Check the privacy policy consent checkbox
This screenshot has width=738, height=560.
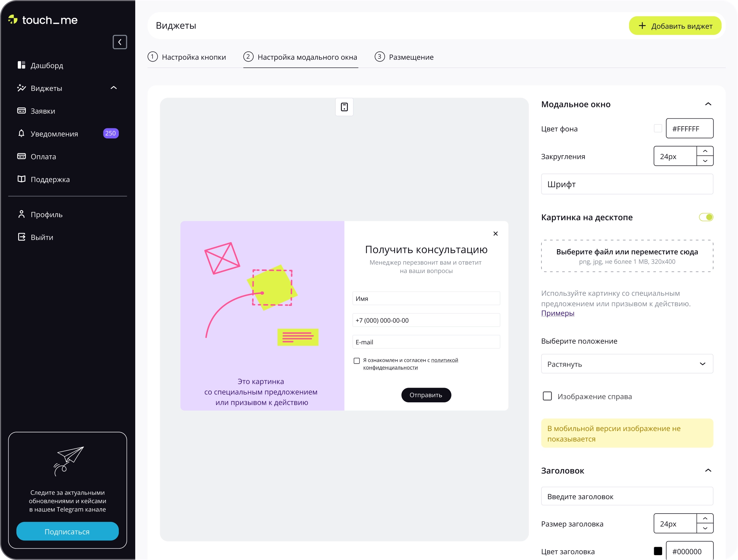point(356,361)
